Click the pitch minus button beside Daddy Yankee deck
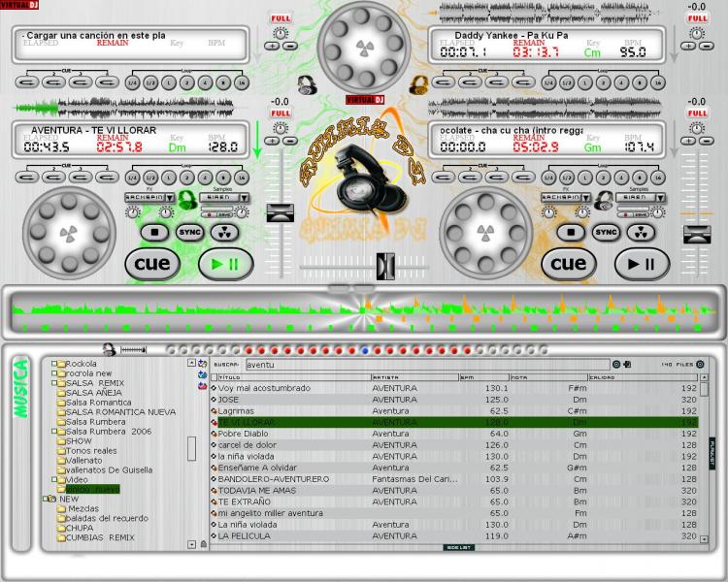 [x=707, y=46]
